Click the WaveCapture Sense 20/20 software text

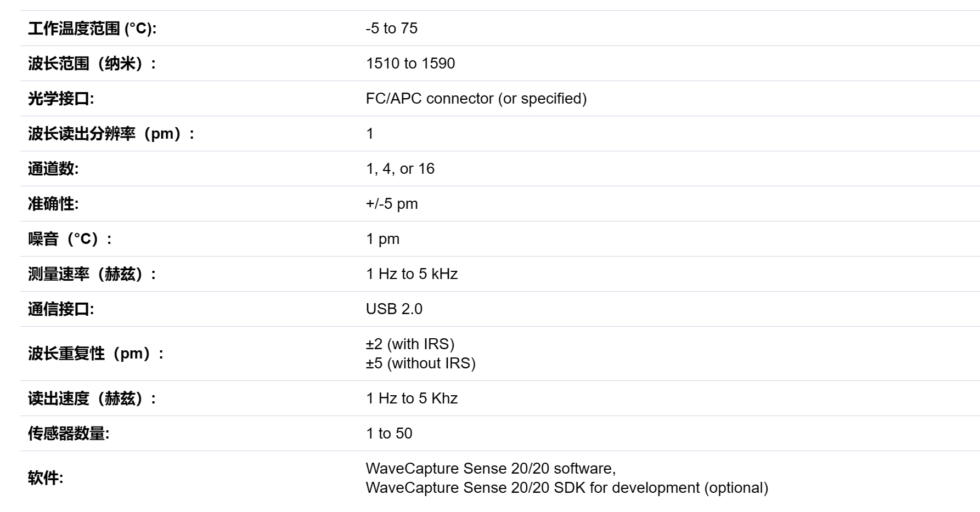pyautogui.click(x=491, y=469)
